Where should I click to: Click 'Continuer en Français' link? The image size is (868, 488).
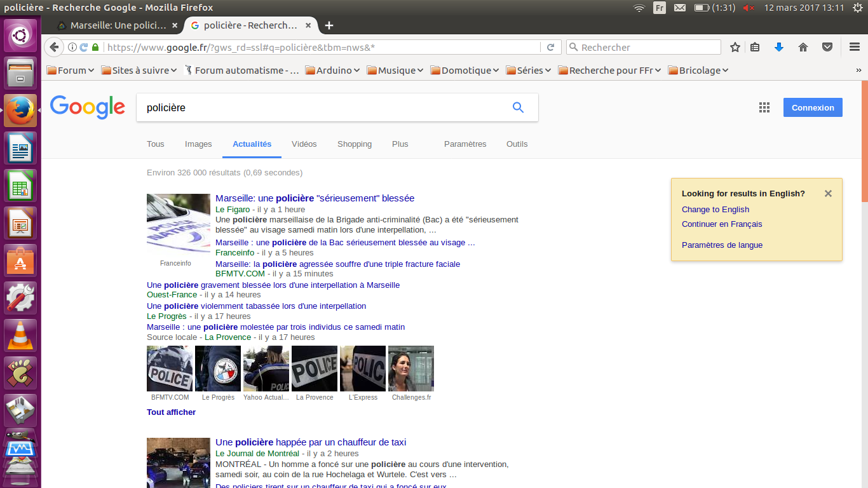722,224
